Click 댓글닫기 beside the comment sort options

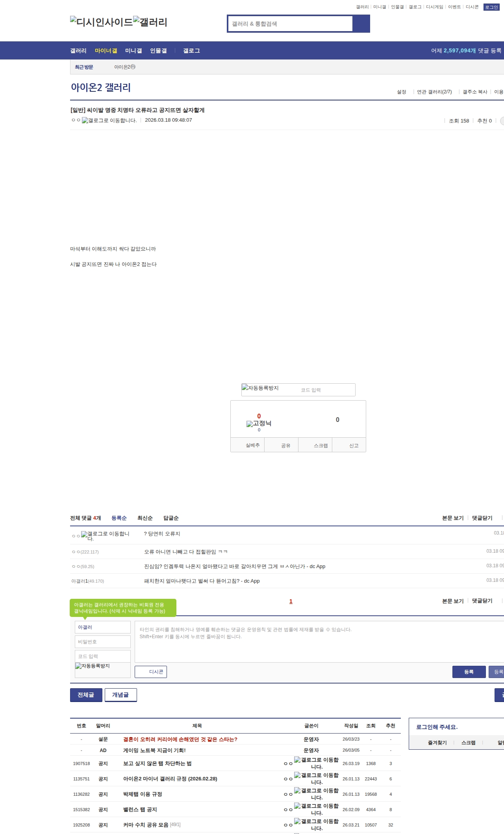point(482,518)
